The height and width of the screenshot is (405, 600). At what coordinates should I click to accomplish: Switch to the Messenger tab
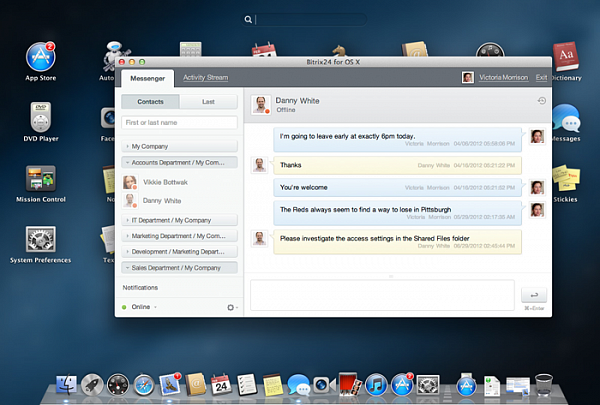tap(147, 78)
